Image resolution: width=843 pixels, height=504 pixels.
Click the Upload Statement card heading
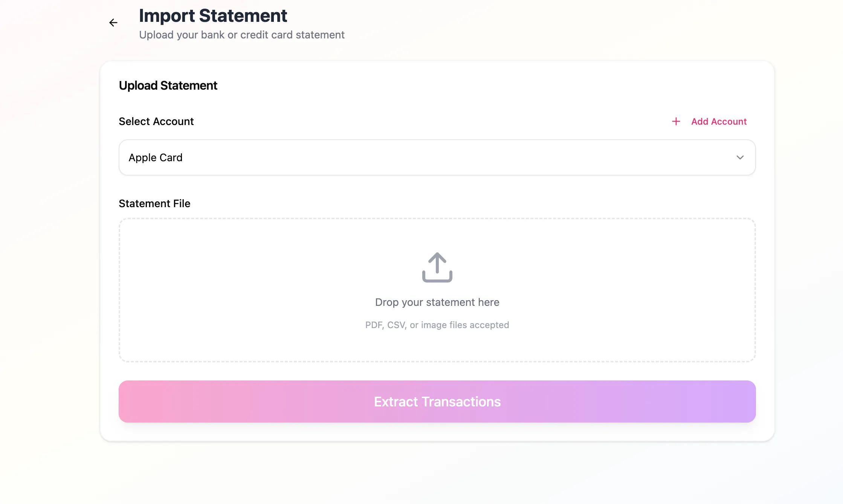coord(168,86)
